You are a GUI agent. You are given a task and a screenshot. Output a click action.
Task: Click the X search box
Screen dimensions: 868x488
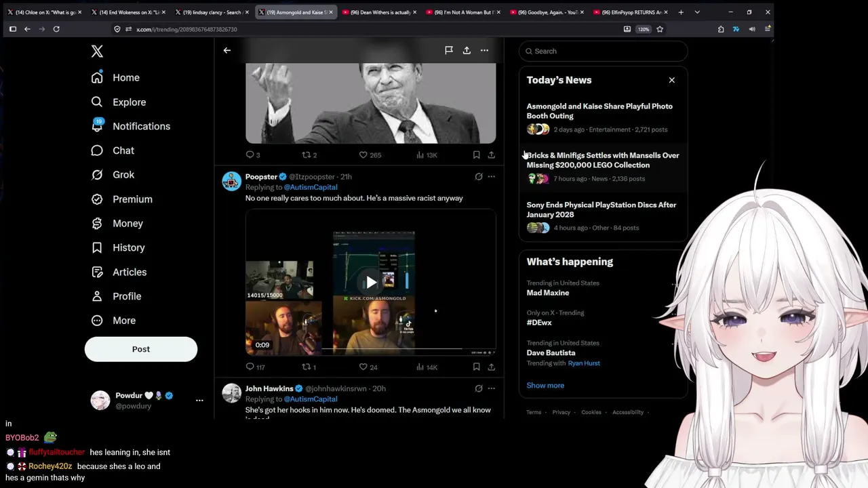[603, 51]
